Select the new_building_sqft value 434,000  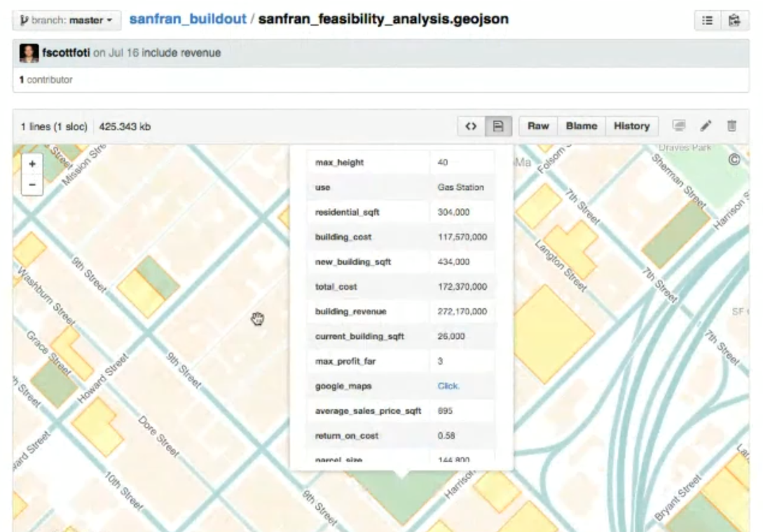pos(453,262)
